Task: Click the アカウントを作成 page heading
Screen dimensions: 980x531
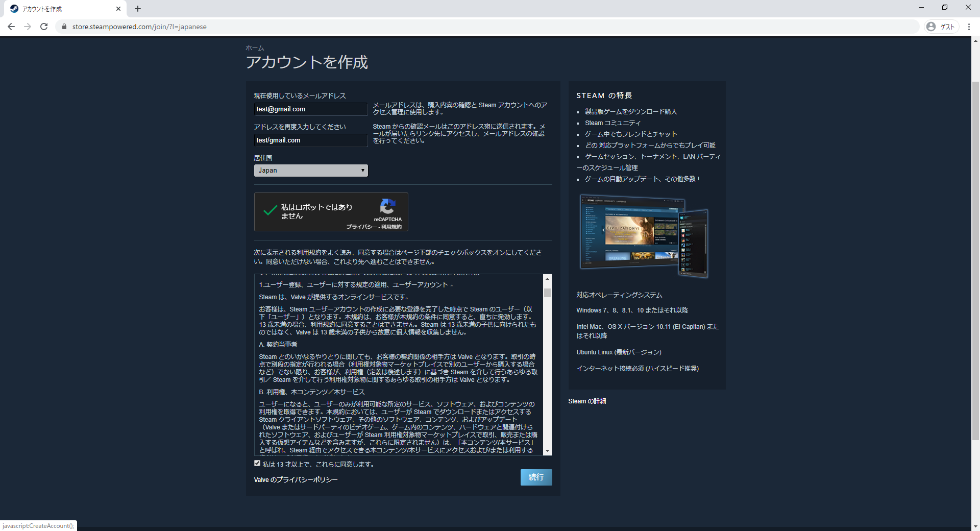Action: coord(307,62)
